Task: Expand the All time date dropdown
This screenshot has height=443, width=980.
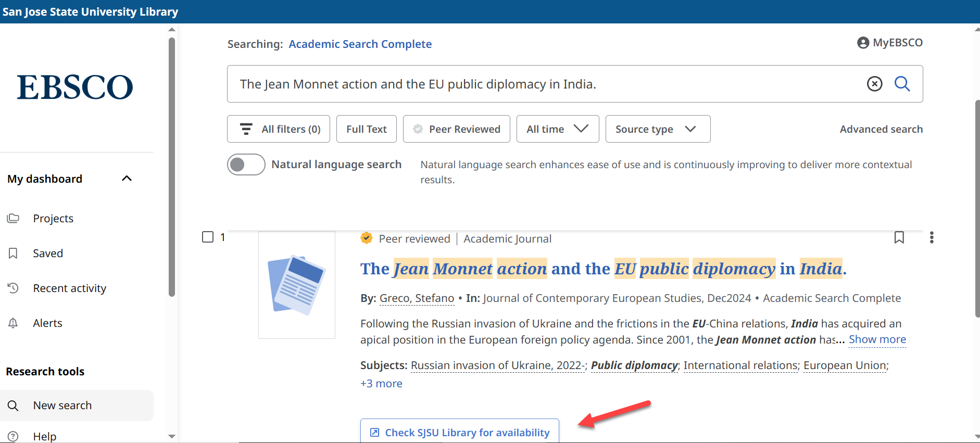Action: coord(558,129)
